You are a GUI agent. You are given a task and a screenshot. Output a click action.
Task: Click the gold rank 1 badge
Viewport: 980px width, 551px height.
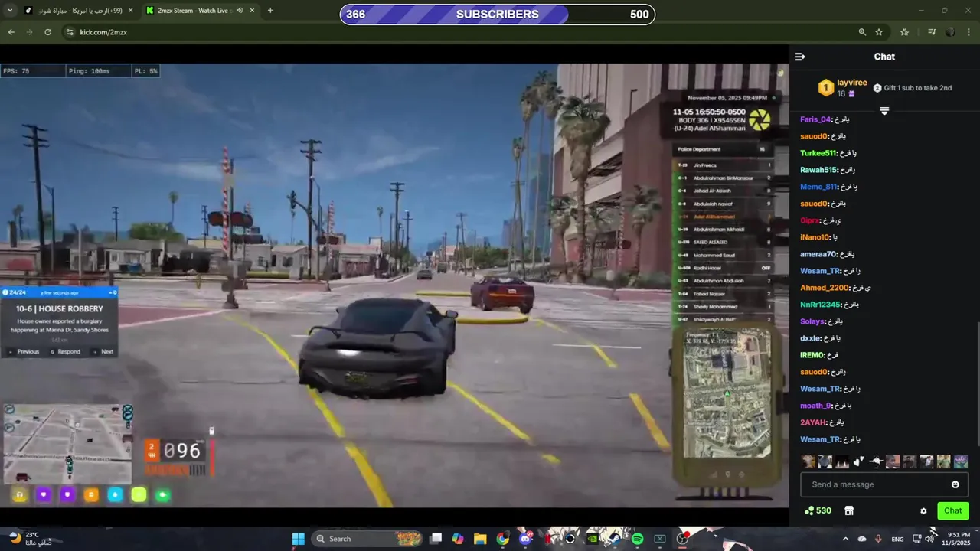(x=825, y=88)
